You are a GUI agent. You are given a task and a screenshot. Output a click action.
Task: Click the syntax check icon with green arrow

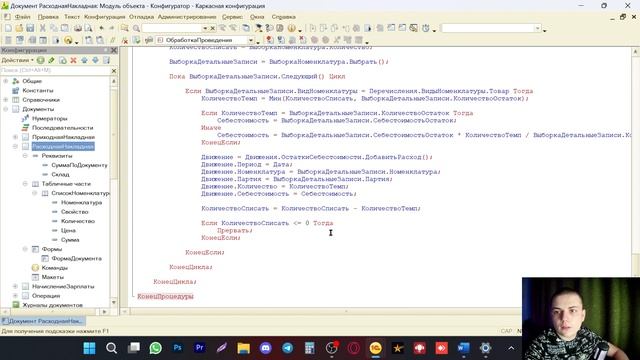[136, 40]
